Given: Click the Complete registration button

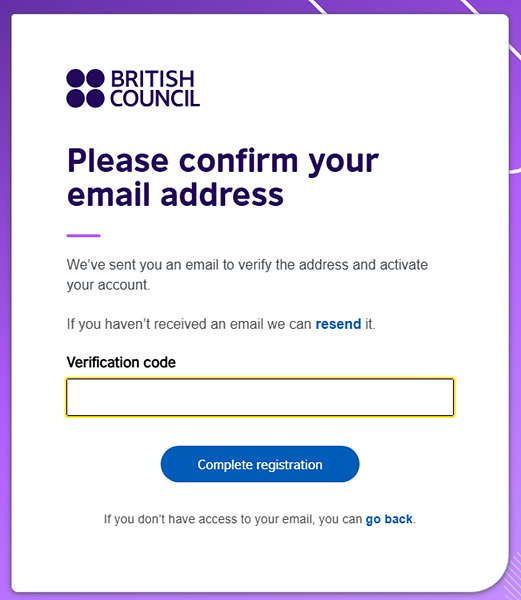Looking at the screenshot, I should click(260, 464).
